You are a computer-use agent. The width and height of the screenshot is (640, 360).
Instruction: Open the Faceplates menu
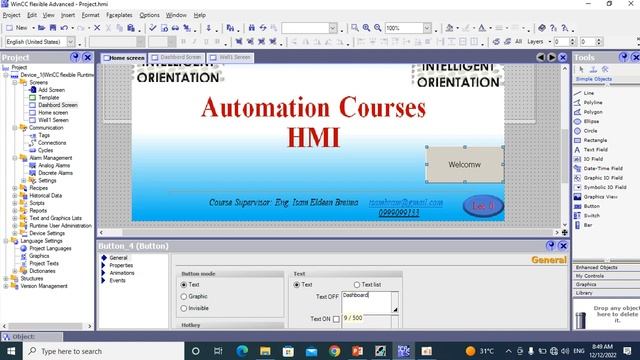[x=119, y=15]
